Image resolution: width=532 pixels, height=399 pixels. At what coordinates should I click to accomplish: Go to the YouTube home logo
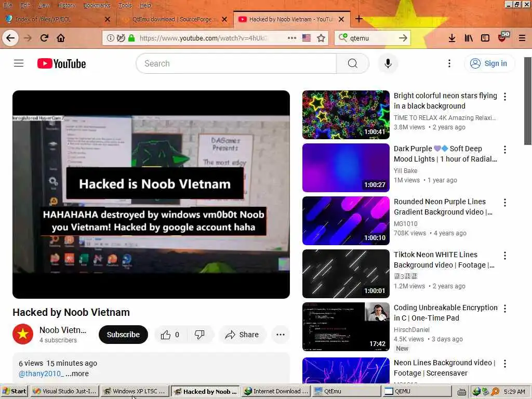coord(61,63)
